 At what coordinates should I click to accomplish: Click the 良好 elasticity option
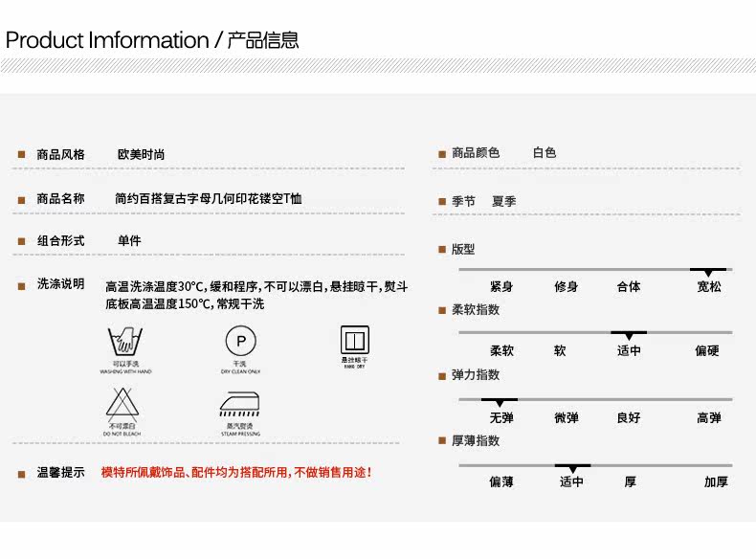pyautogui.click(x=629, y=417)
